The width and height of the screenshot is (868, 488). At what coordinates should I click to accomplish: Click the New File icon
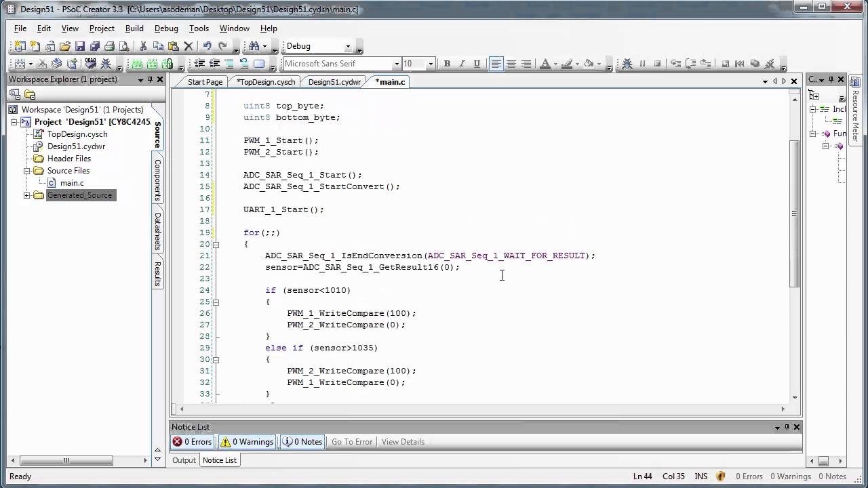pos(35,46)
